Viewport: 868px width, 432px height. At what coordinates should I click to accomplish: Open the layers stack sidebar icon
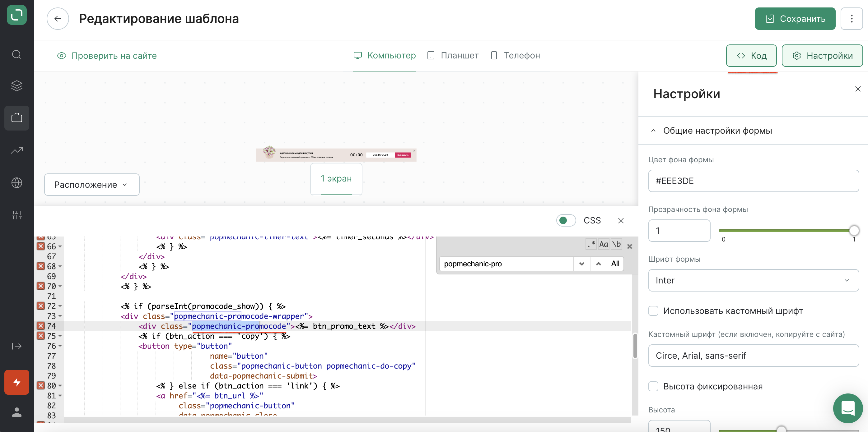pyautogui.click(x=16, y=85)
